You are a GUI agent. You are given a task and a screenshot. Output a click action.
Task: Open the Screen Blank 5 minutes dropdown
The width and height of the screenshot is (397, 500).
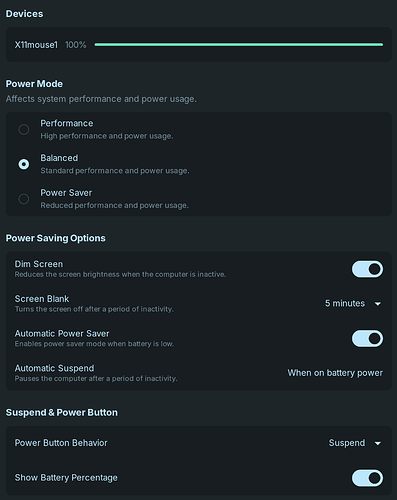[353, 303]
